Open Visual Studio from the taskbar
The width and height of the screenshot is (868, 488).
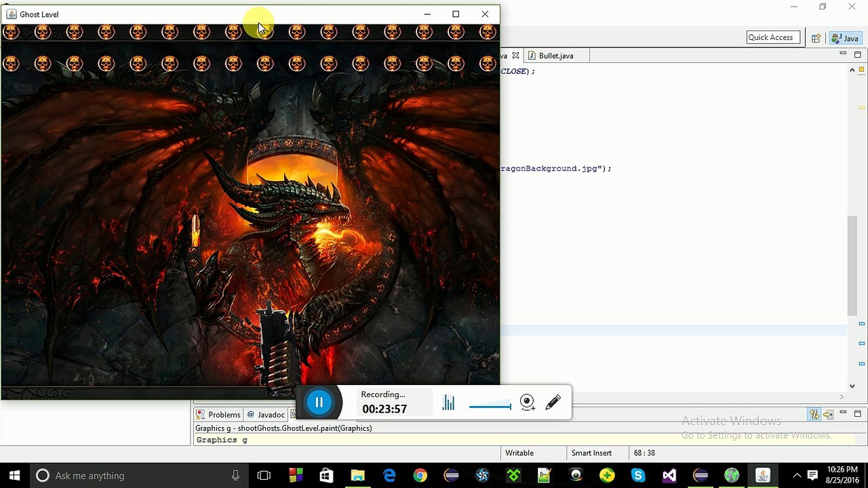tap(669, 476)
